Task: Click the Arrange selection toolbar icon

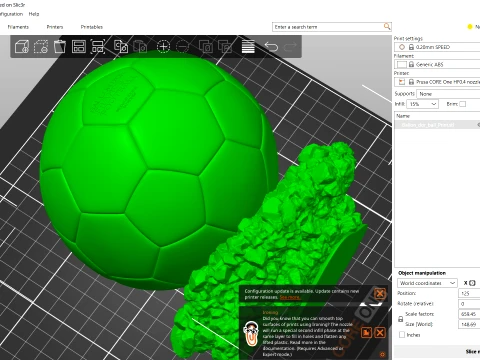Action: [x=98, y=47]
